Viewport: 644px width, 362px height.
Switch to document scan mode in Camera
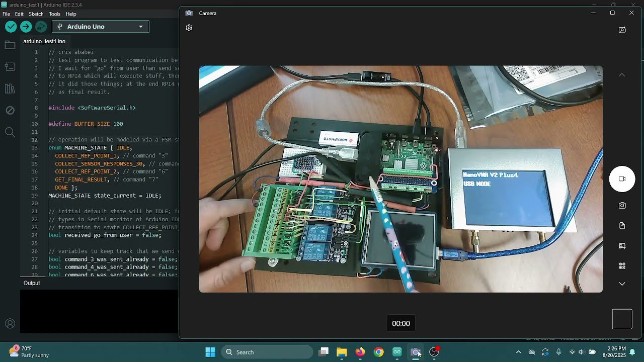coord(622,226)
